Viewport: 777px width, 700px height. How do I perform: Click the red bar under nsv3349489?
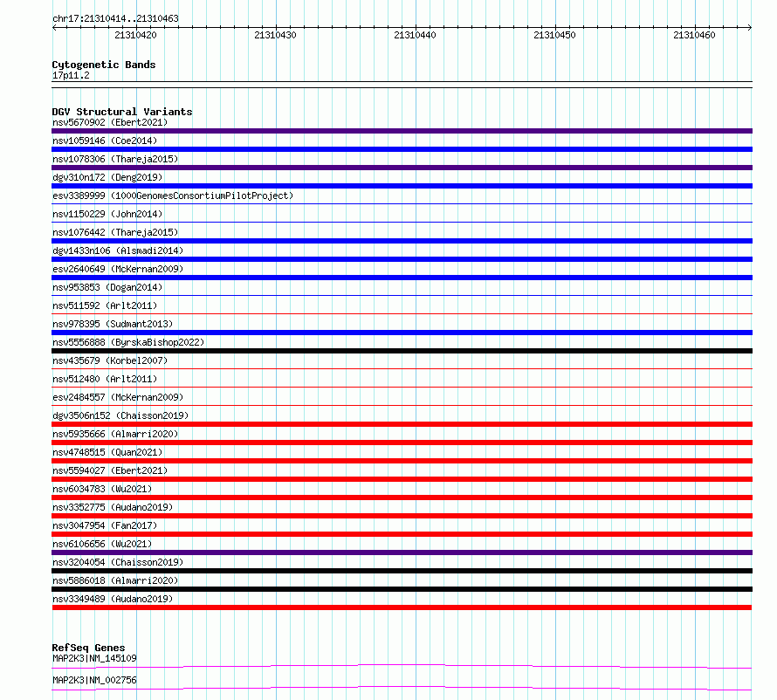click(402, 607)
